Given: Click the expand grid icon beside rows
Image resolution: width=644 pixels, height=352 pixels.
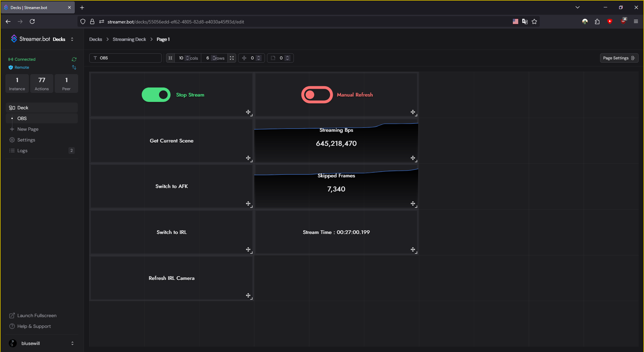Looking at the screenshot, I should tap(231, 58).
